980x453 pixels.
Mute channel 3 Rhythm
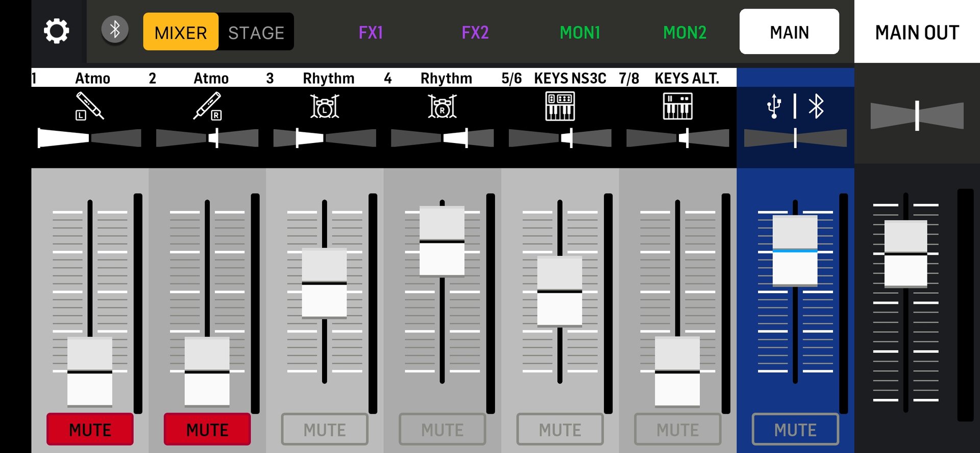click(x=325, y=429)
